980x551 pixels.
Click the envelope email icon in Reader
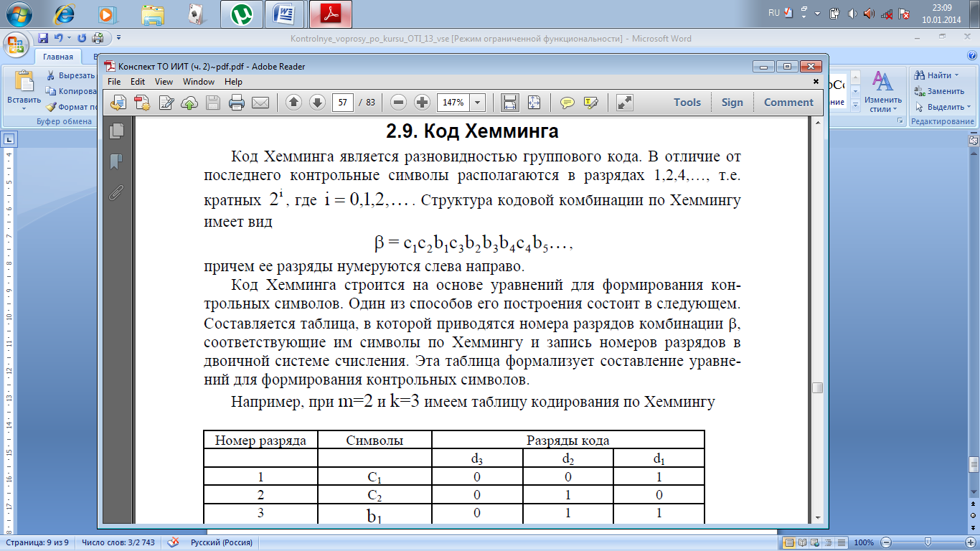click(x=260, y=103)
